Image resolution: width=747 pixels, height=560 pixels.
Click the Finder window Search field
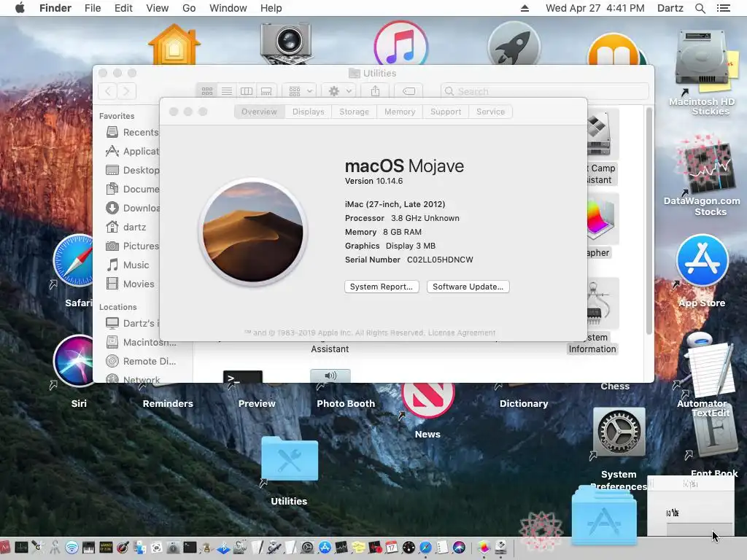545,91
